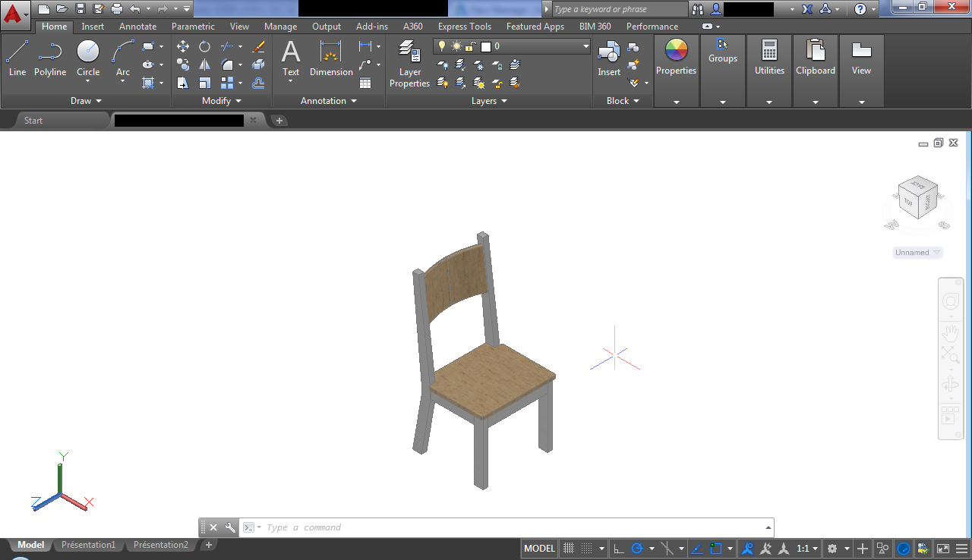Switch to the Insert ribbon tab
972x560 pixels.
point(92,26)
